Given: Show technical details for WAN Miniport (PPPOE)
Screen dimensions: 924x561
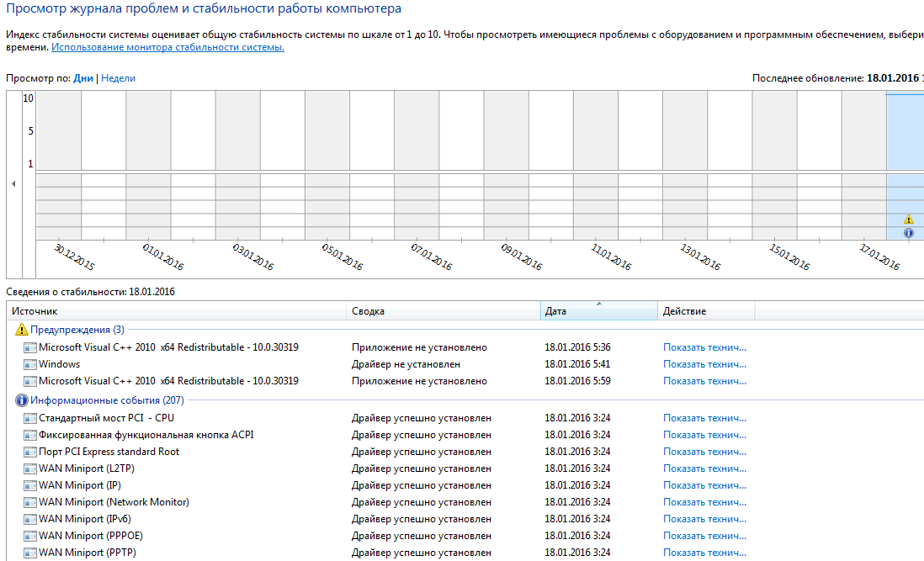Looking at the screenshot, I should tap(704, 536).
